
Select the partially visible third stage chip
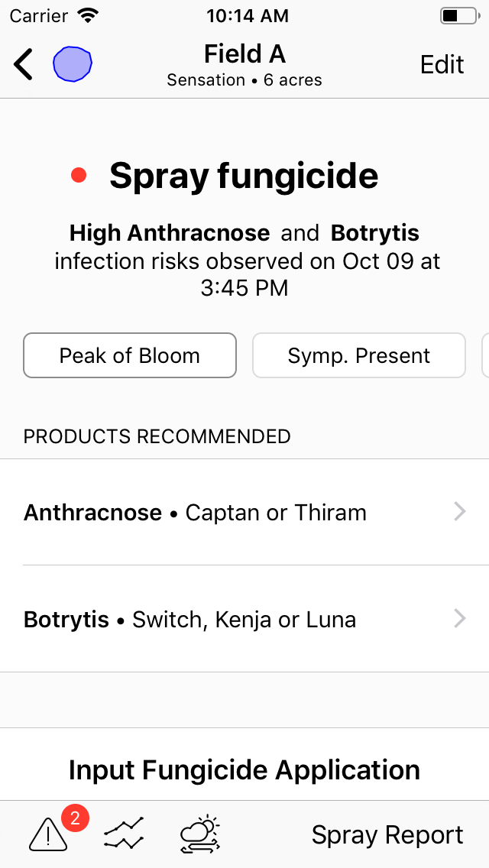485,355
